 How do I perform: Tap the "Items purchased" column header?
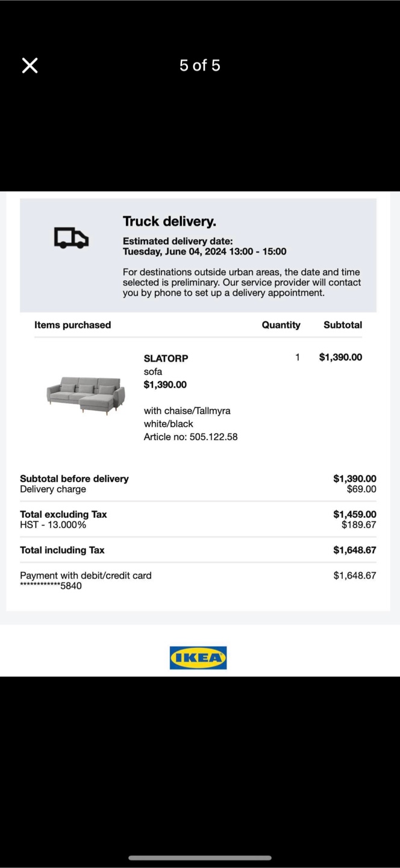click(72, 325)
